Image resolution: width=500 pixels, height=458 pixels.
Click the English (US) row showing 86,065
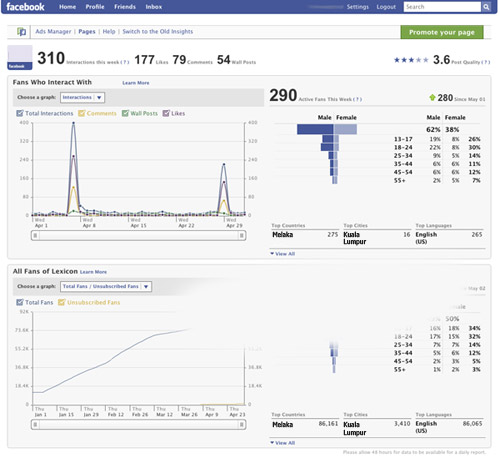pyautogui.click(x=449, y=427)
